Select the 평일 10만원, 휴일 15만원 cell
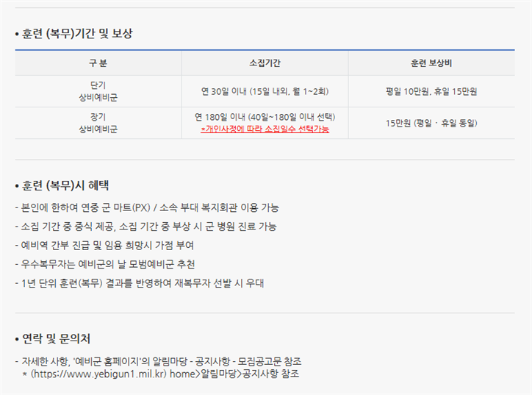This screenshot has width=532, height=395. point(431,91)
